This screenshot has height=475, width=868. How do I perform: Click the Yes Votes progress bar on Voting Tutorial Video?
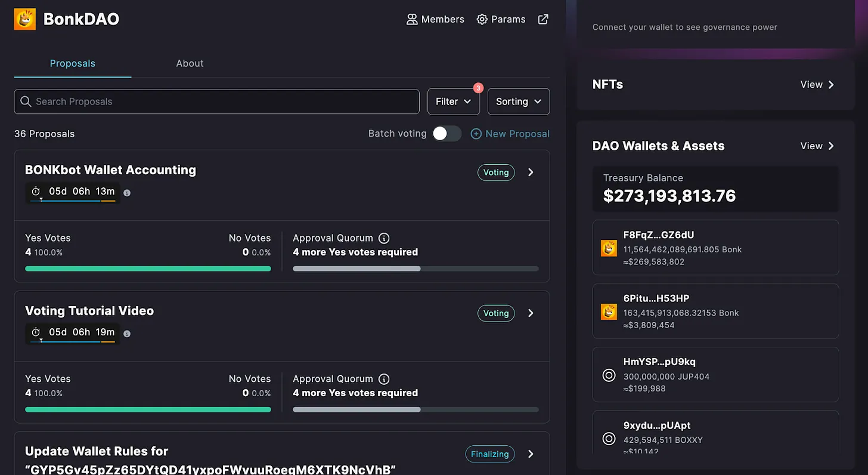(148, 409)
